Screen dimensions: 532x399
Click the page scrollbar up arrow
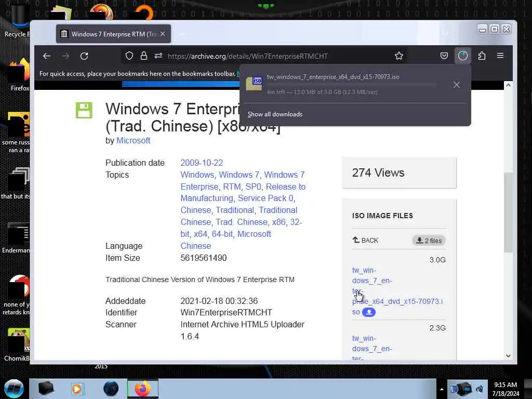coord(508,85)
